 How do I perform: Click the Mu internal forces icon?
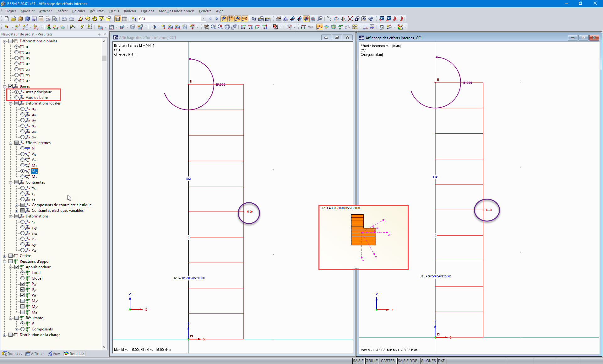(35, 171)
